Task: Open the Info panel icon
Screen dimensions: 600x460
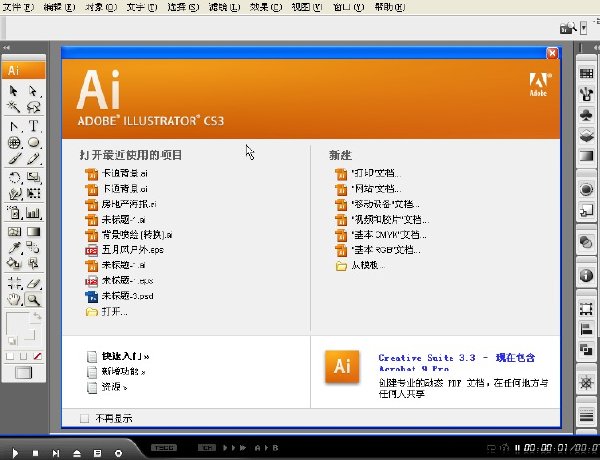Action: [x=586, y=275]
